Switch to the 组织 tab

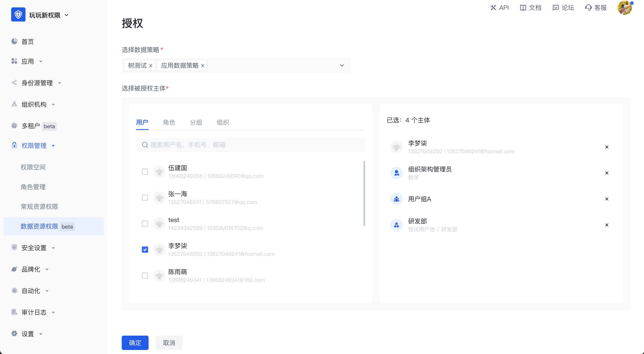point(223,122)
